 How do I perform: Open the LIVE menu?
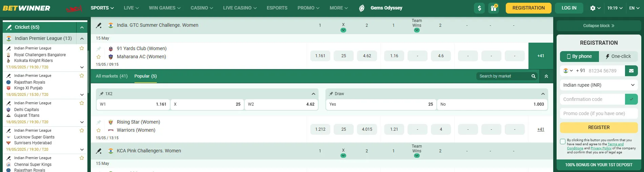pos(131,8)
